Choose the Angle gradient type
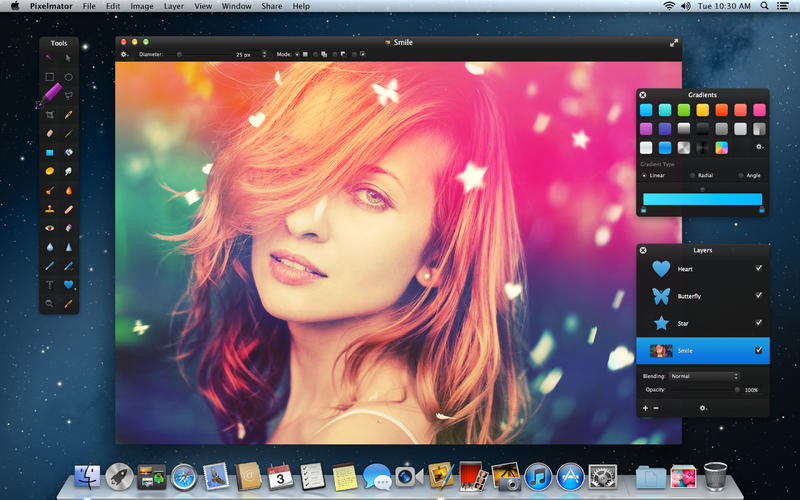The height and width of the screenshot is (500, 800). click(x=741, y=176)
